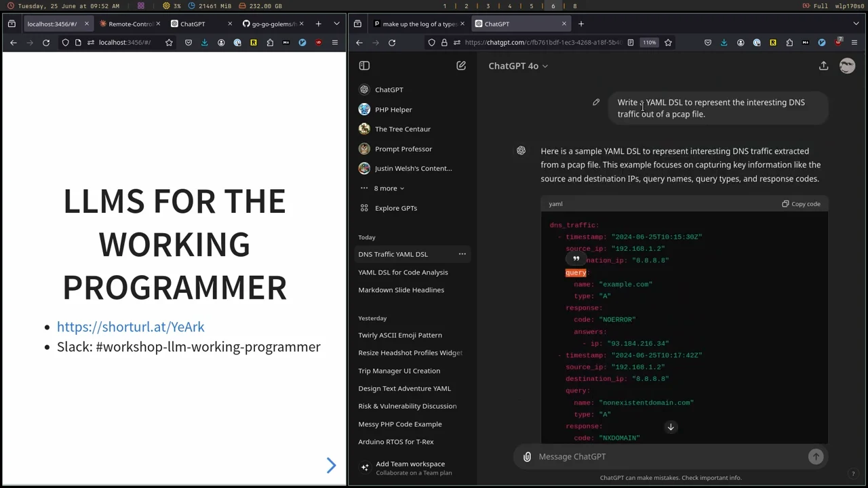Close the ChatGPT tab in the right browser
The height and width of the screenshot is (488, 868).
(x=564, y=24)
